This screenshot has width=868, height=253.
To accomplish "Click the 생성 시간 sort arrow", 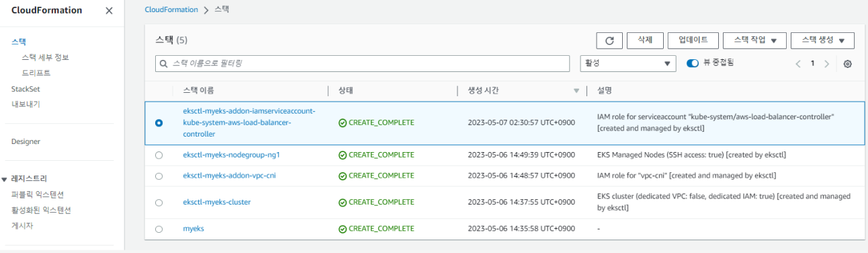I will click(x=576, y=91).
